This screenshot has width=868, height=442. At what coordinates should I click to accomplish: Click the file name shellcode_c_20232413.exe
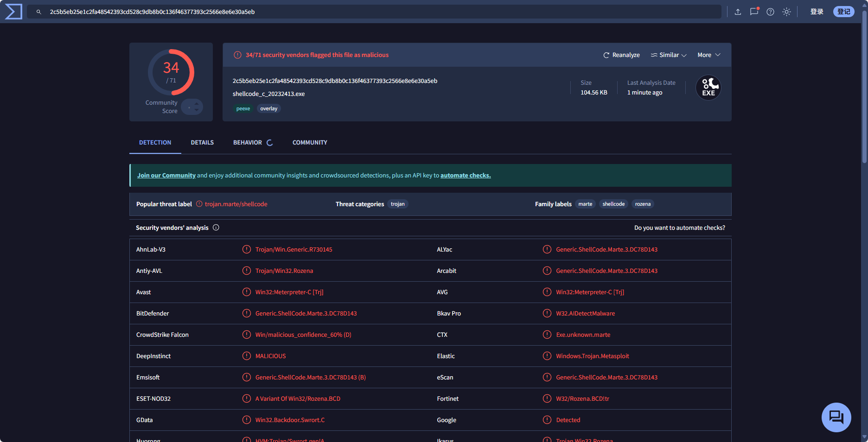269,94
